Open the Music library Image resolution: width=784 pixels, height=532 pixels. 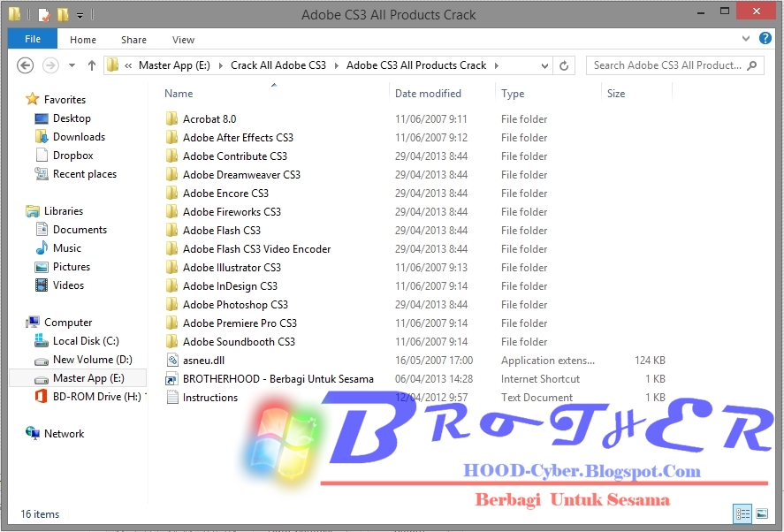tap(66, 248)
